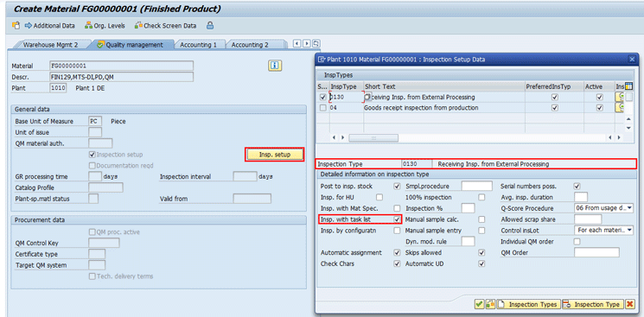Click the Allowed scrap share field
This screenshot has width=644, height=317.
click(x=588, y=219)
